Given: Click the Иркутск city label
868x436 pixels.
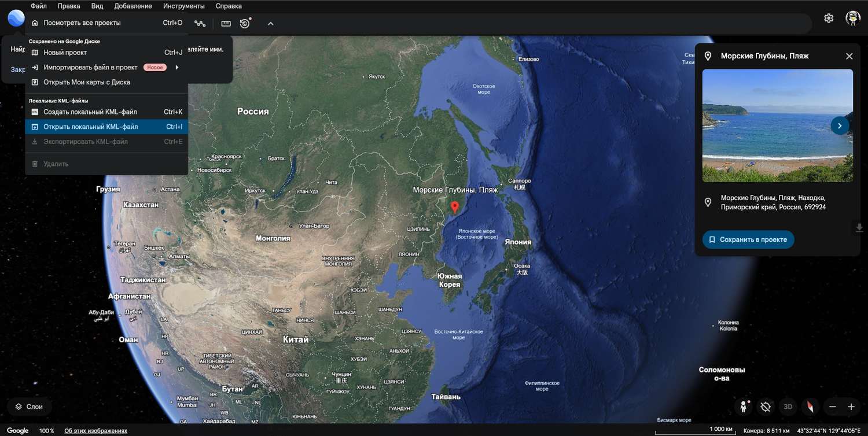Looking at the screenshot, I should pos(255,191).
